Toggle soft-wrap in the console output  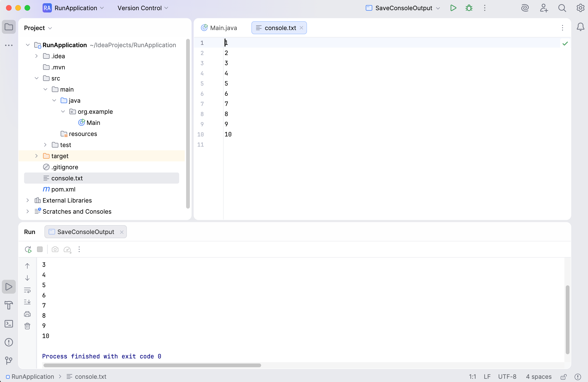[27, 290]
